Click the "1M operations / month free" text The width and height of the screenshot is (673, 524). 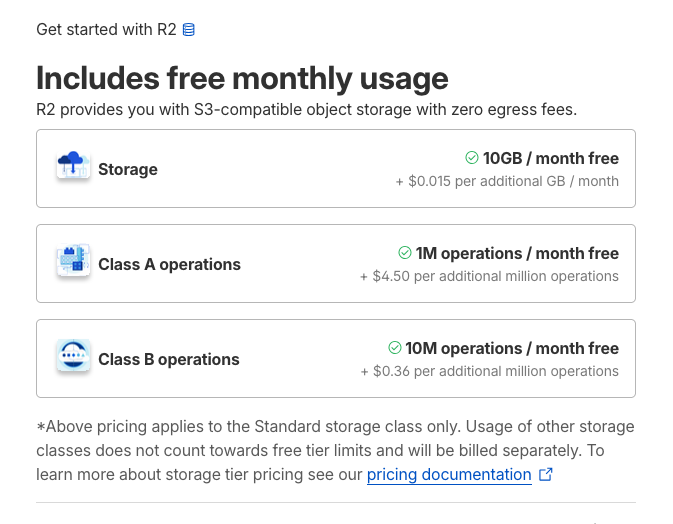(517, 253)
